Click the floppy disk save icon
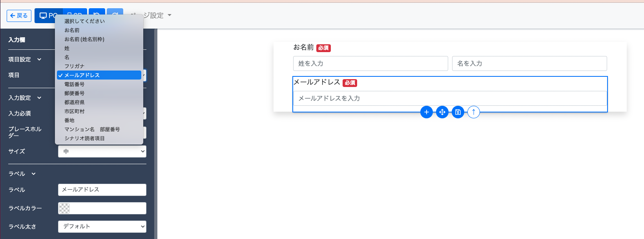This screenshot has height=239, width=644. [458, 112]
